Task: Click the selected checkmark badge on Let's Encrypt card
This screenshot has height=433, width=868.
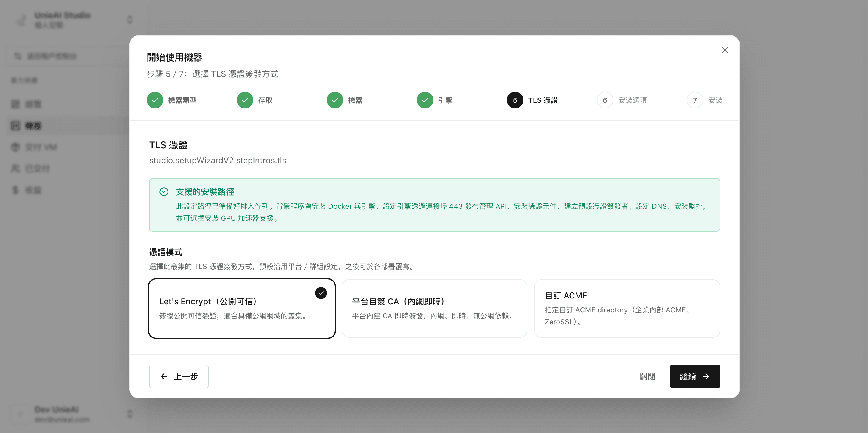Action: pos(321,293)
